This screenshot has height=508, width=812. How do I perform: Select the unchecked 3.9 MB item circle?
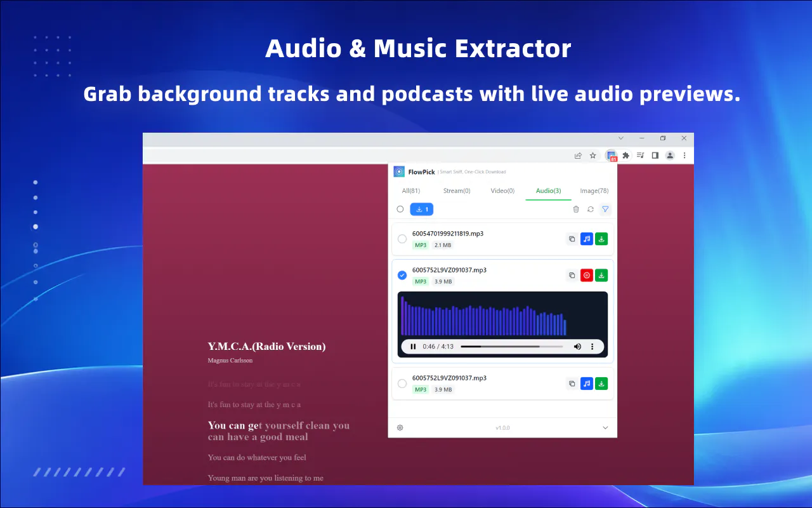(402, 384)
